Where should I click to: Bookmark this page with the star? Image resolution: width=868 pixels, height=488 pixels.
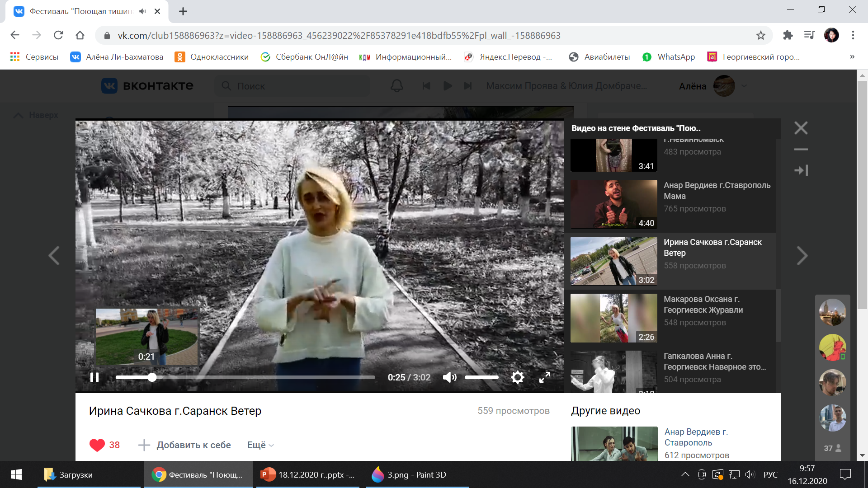tap(761, 35)
